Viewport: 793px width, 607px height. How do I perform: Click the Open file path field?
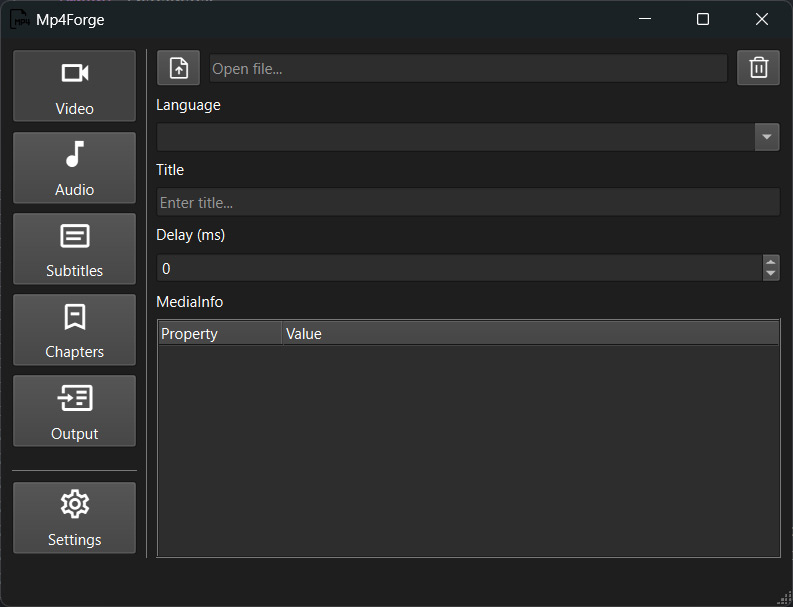pos(468,68)
